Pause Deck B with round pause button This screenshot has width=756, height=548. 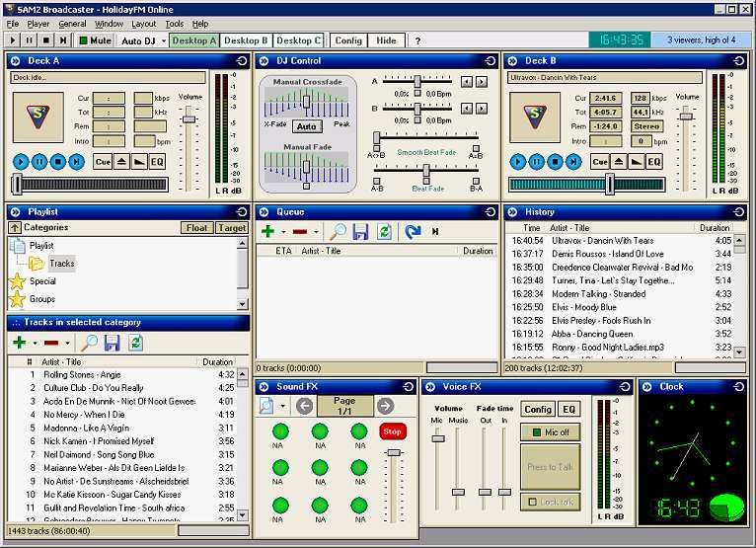click(x=536, y=162)
